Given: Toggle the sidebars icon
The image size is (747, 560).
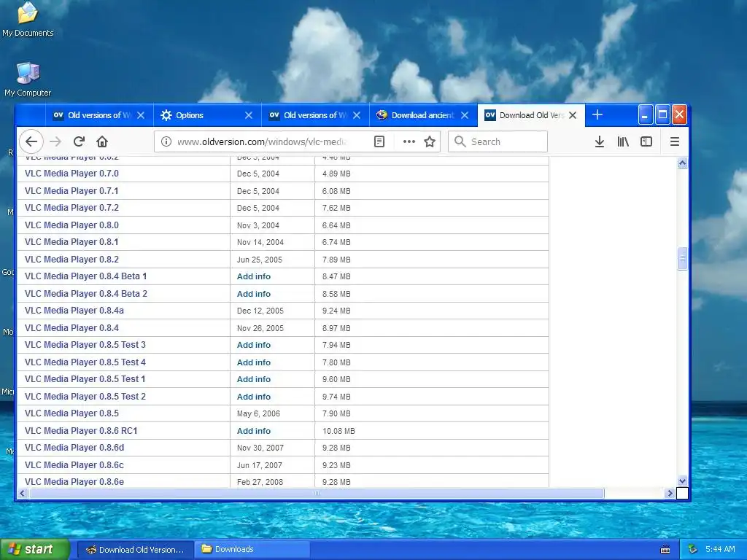Looking at the screenshot, I should click(646, 141).
